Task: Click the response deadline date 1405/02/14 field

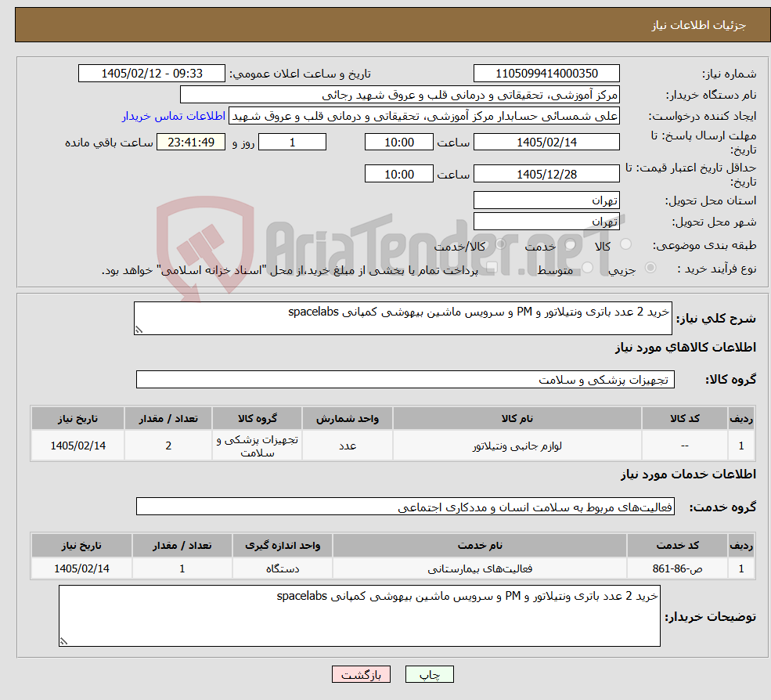Action: click(x=546, y=143)
